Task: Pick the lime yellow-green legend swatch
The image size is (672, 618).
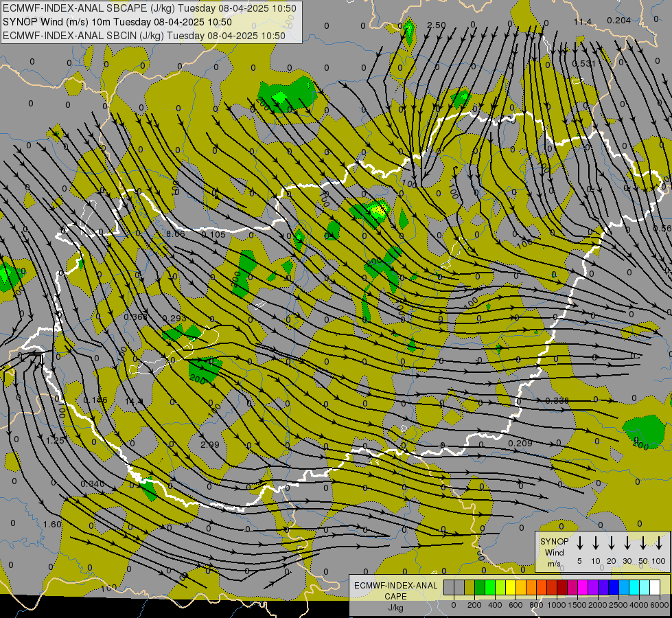Action: [x=500, y=587]
